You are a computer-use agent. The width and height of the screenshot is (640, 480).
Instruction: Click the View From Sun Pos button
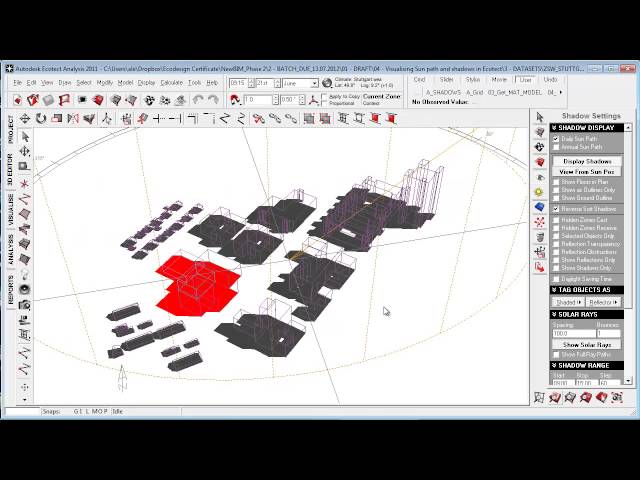point(587,172)
